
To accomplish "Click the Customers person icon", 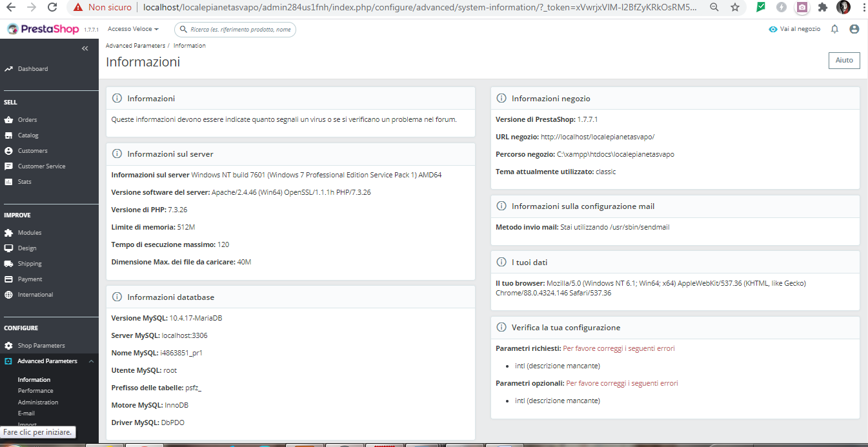I will (8, 151).
